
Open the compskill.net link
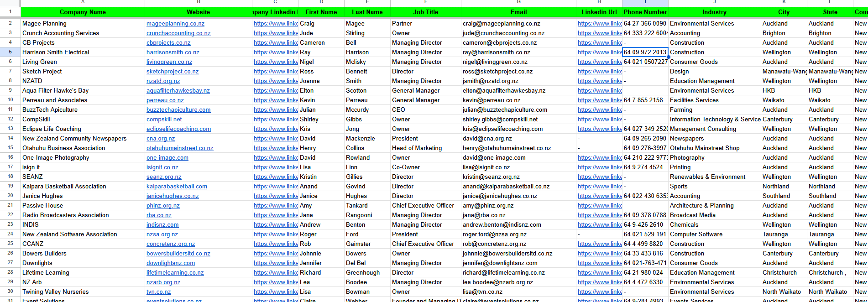point(164,120)
